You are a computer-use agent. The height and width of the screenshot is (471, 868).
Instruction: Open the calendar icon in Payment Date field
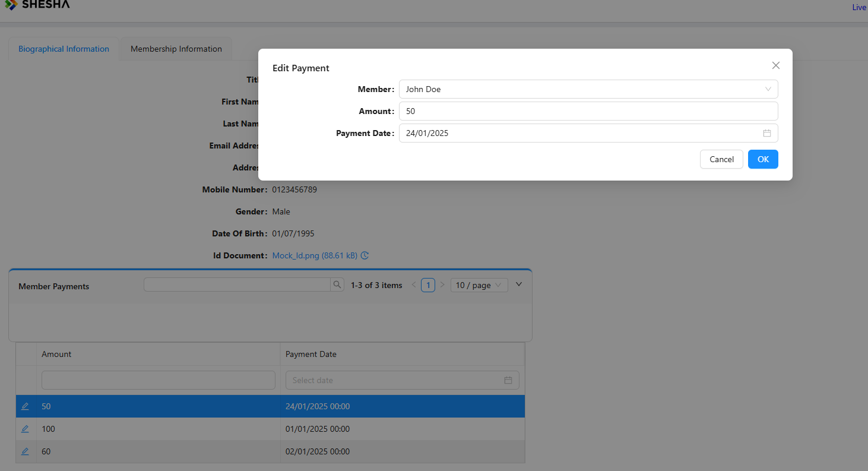click(767, 133)
